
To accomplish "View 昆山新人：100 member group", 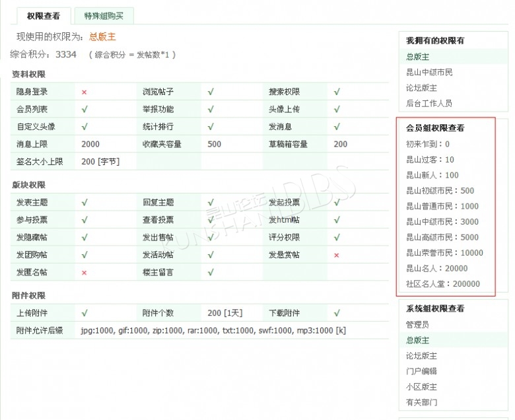I will [x=432, y=175].
